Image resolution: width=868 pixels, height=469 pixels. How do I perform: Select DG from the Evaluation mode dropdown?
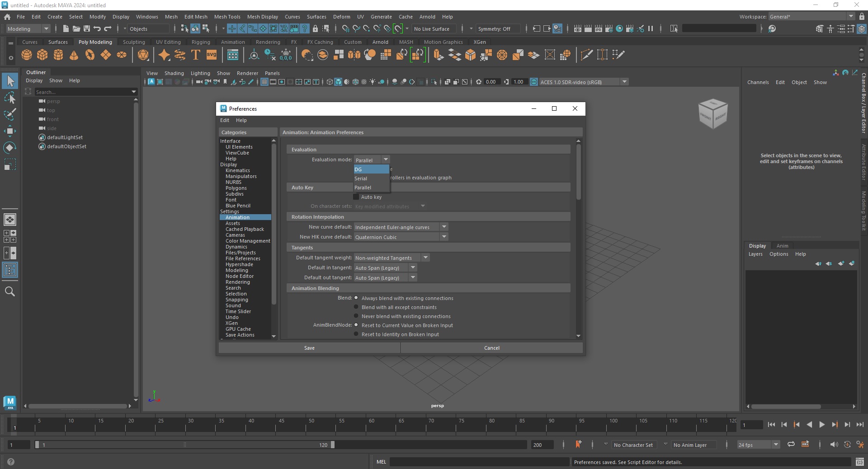coord(370,169)
